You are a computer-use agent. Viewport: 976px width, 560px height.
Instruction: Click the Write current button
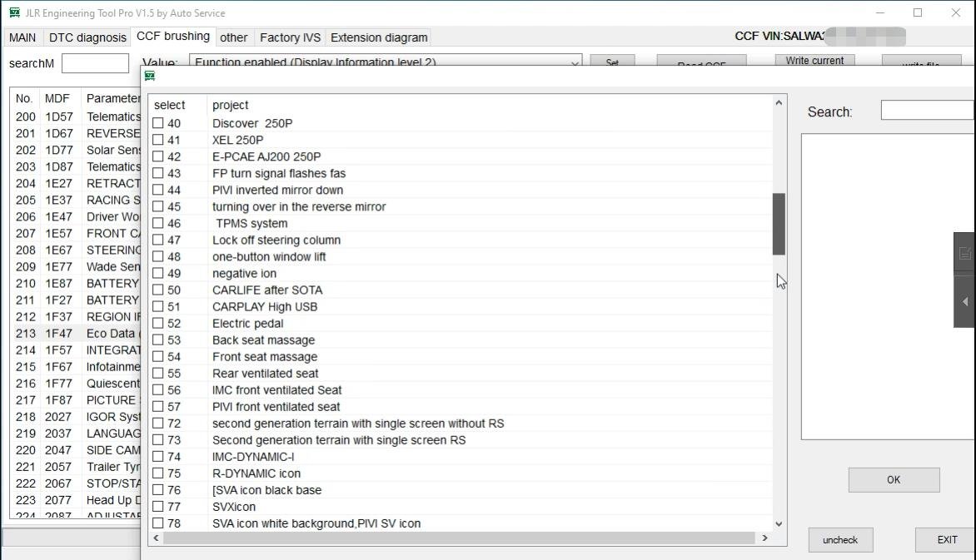(x=814, y=61)
